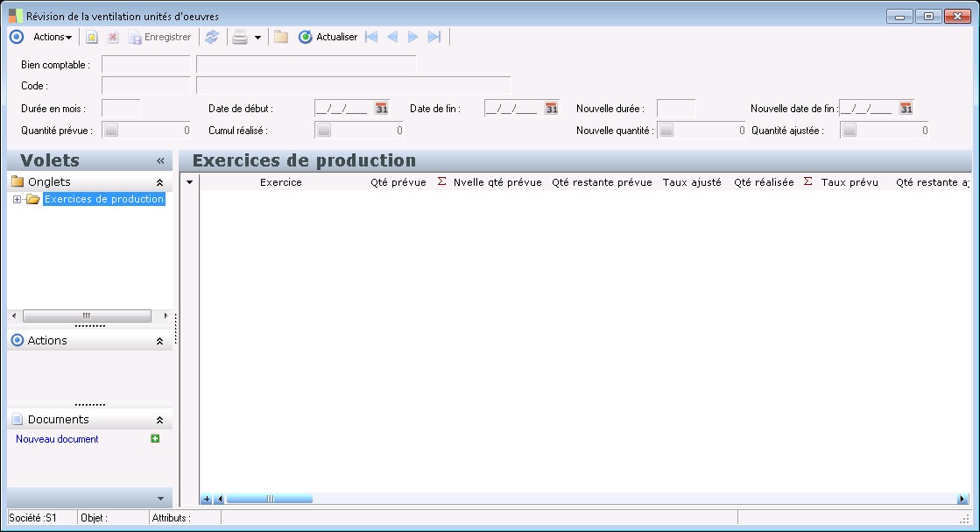Click the Bien comptable description field
Image resolution: width=980 pixels, height=532 pixels.
(x=307, y=64)
